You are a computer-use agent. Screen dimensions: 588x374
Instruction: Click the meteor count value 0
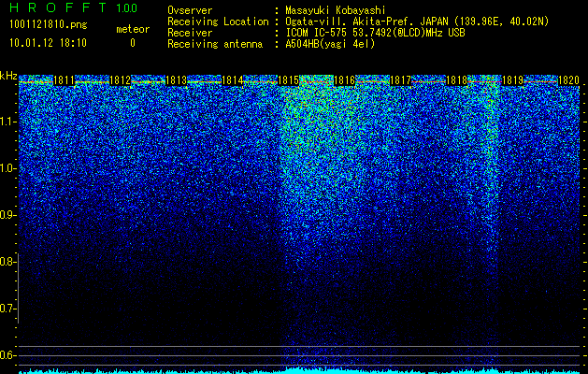pos(133,43)
